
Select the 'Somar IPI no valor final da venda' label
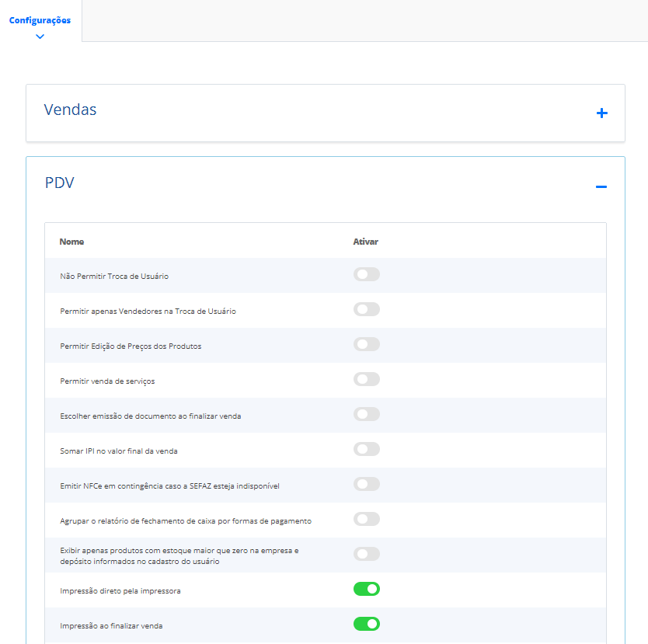click(119, 451)
